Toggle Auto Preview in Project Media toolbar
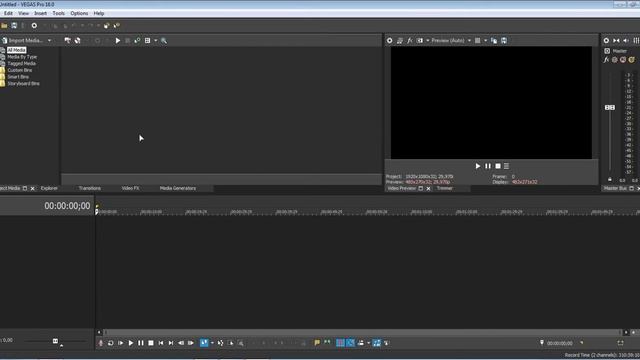 137,40
